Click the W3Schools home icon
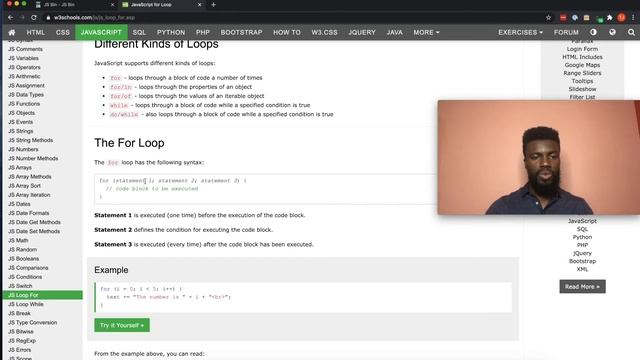This screenshot has width=640, height=360. [12, 32]
